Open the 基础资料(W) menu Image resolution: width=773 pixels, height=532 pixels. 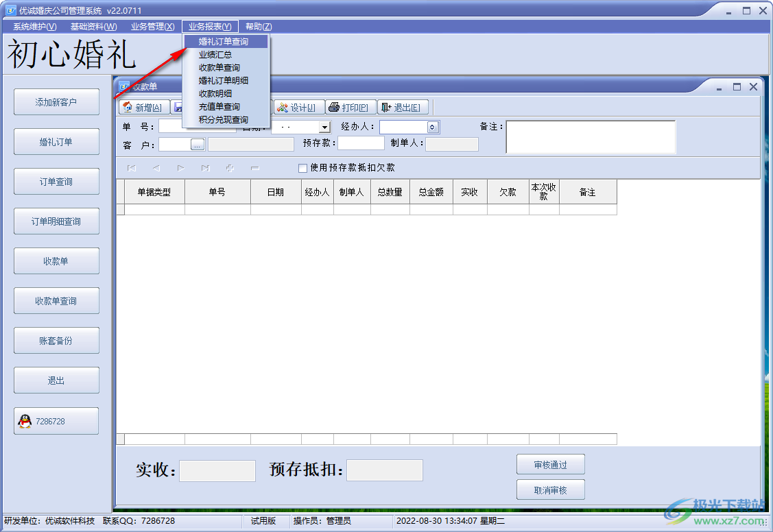(x=94, y=27)
